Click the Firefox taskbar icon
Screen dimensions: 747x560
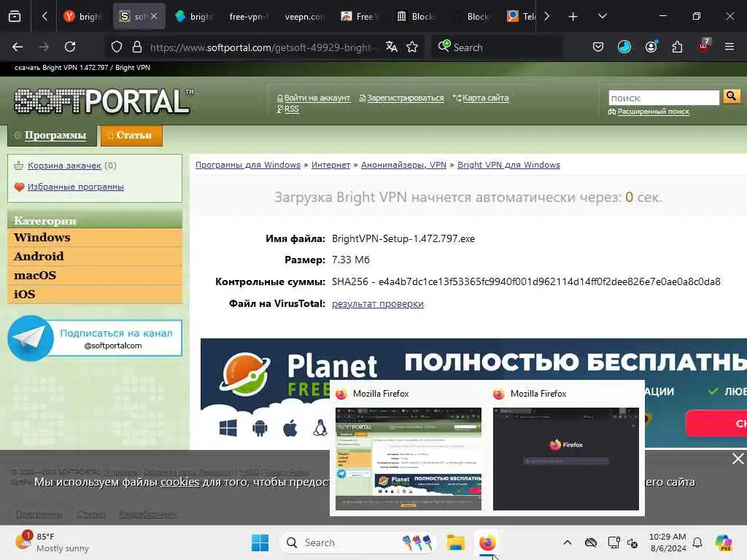coord(487,542)
